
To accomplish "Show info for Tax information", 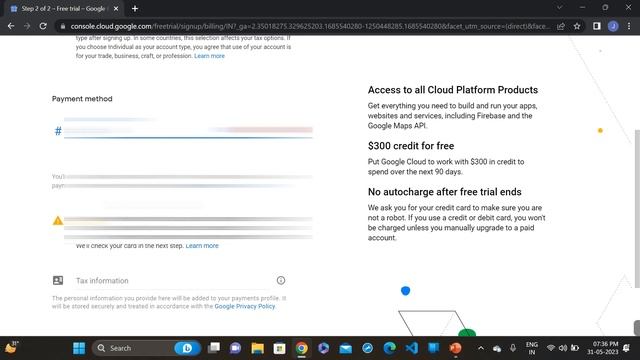I will pos(281,280).
